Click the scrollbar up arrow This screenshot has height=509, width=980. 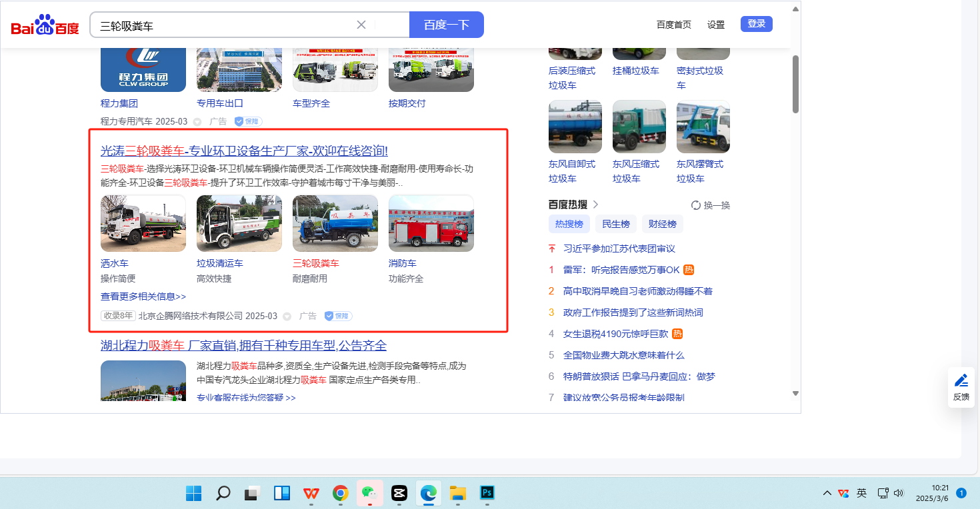tap(795, 9)
